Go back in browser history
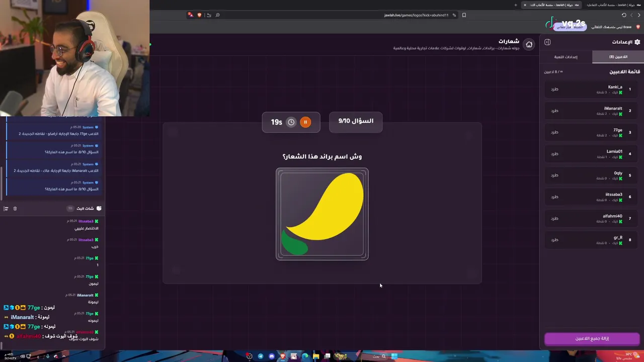Screen dimensions: 644x362 tap(639, 15)
